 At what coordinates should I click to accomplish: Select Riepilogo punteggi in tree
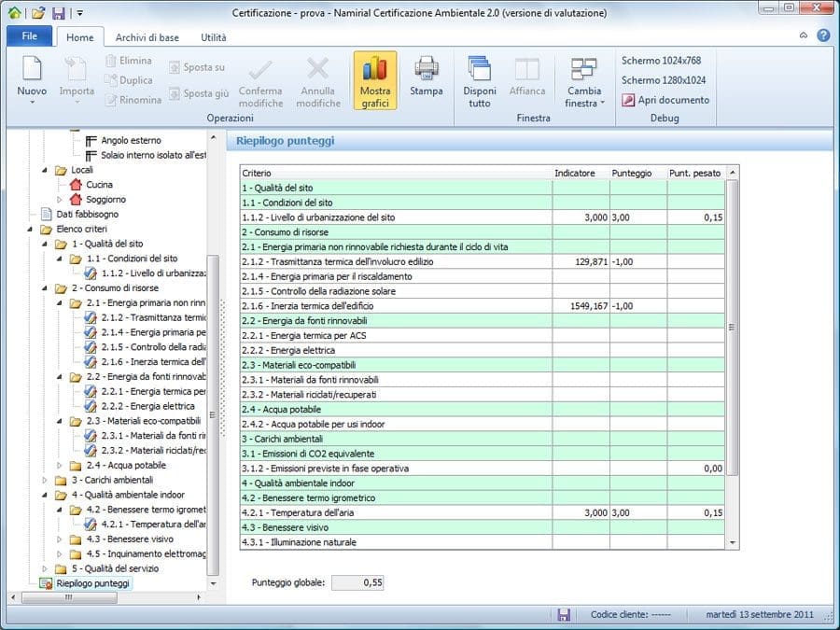coord(92,582)
